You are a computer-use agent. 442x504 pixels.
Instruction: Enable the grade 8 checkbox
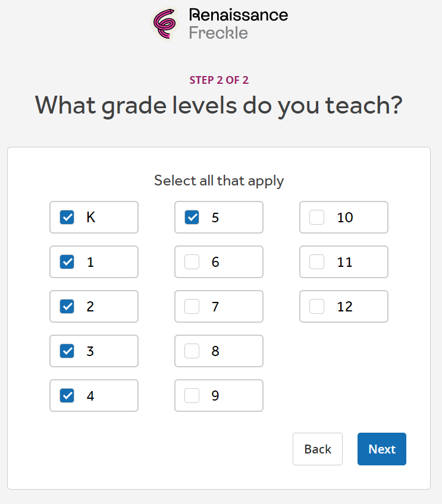192,351
